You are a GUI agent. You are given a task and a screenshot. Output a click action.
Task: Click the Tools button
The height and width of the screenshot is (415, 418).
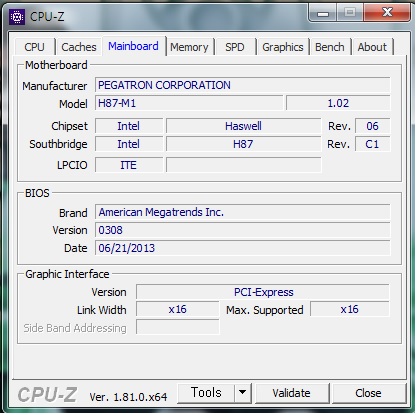(206, 393)
